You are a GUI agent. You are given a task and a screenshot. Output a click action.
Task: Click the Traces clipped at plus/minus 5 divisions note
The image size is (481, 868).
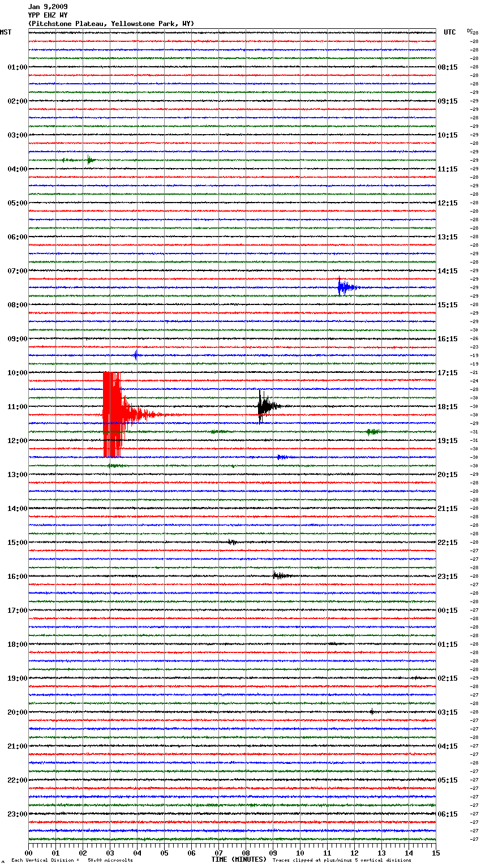[342, 860]
